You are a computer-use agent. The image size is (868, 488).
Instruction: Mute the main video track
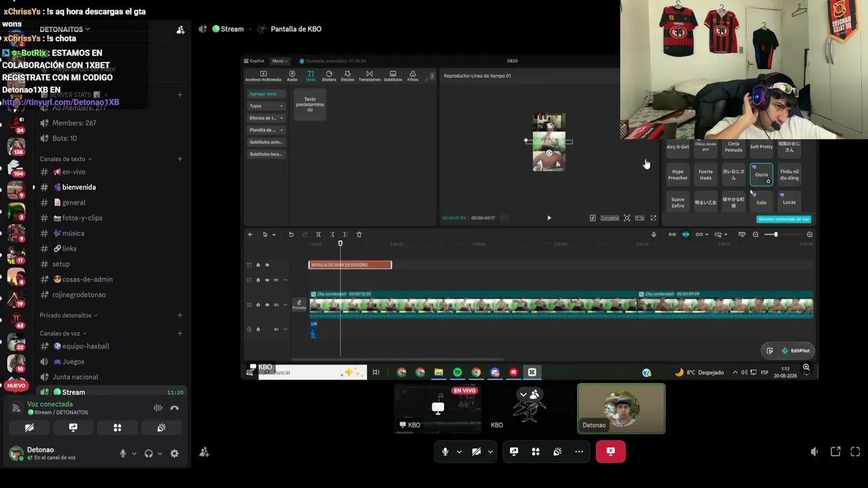pos(276,305)
